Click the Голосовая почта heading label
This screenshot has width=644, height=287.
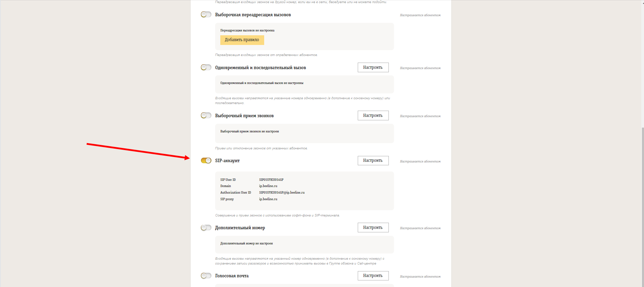tap(232, 276)
